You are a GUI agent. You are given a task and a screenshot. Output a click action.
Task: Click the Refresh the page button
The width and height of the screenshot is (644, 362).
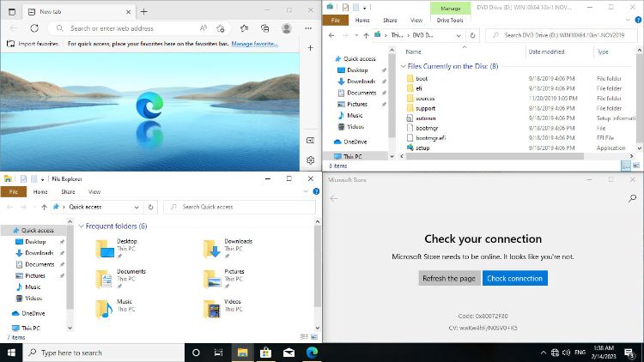point(449,278)
